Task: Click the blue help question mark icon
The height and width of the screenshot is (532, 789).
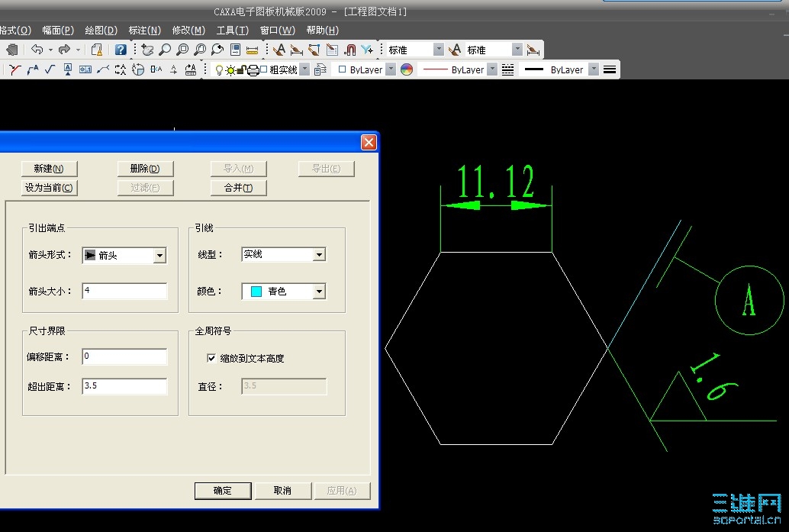Action: click(121, 50)
